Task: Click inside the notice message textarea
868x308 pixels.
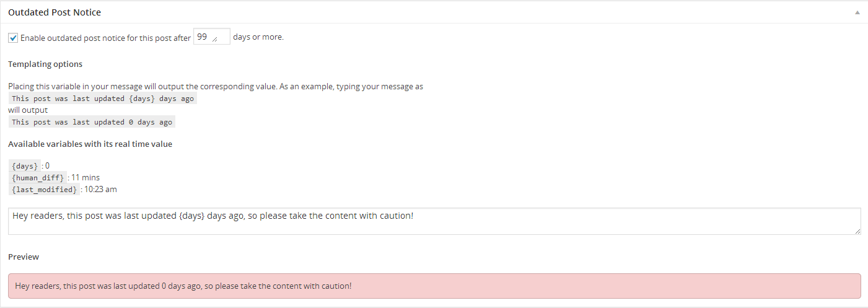Action: (x=434, y=221)
